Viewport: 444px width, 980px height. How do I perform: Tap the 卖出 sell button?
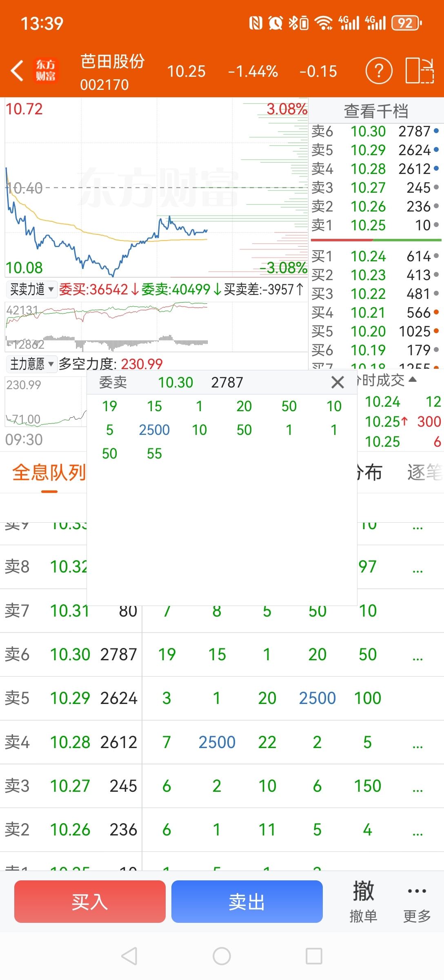tap(247, 901)
